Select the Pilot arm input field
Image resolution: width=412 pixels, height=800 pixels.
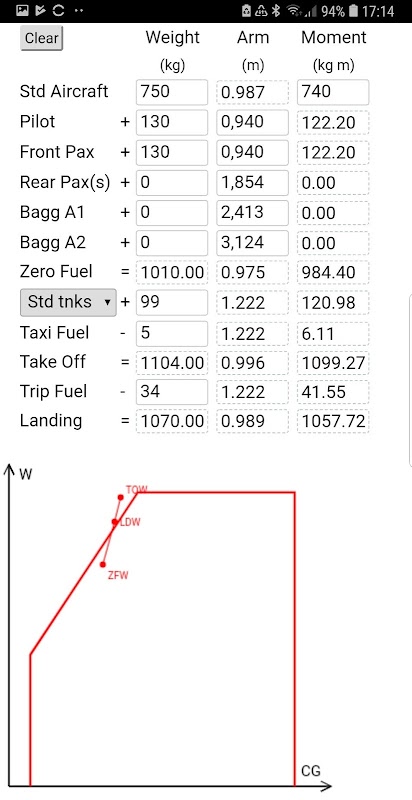pos(252,122)
